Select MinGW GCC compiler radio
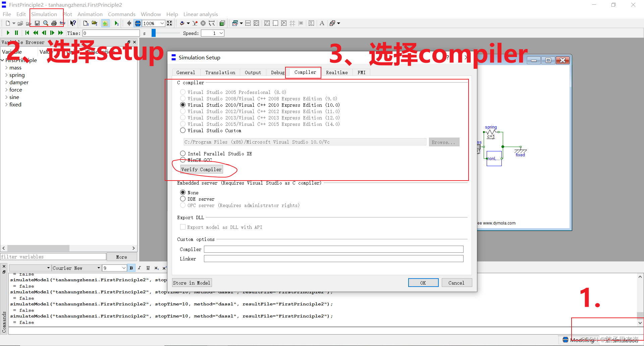The image size is (644, 346). (183, 160)
